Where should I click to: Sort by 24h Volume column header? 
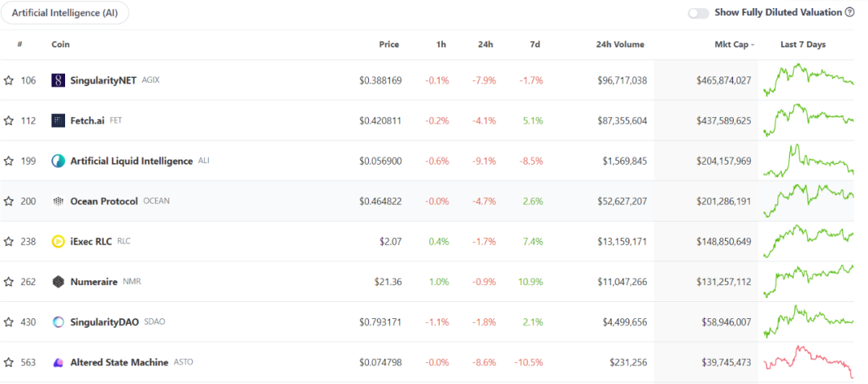pyautogui.click(x=620, y=45)
